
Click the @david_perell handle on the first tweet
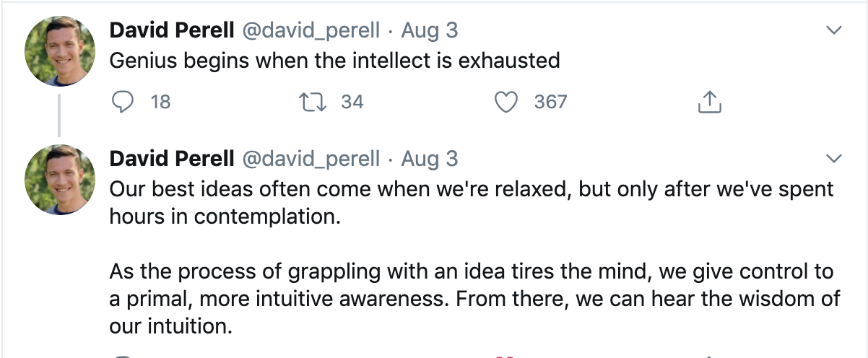pyautogui.click(x=311, y=30)
